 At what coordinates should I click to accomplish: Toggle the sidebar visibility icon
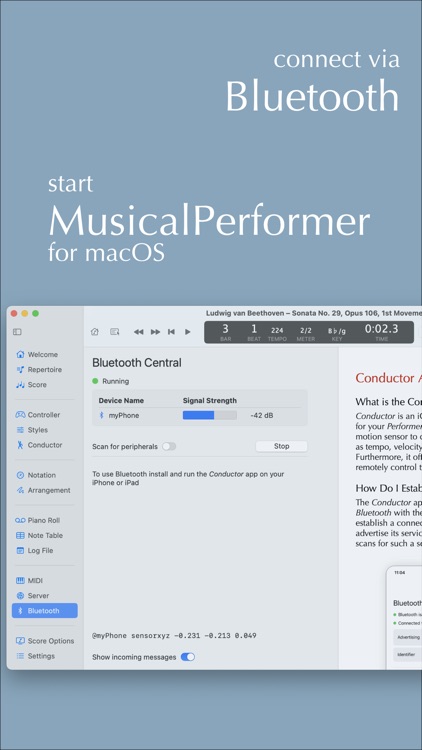point(17,331)
